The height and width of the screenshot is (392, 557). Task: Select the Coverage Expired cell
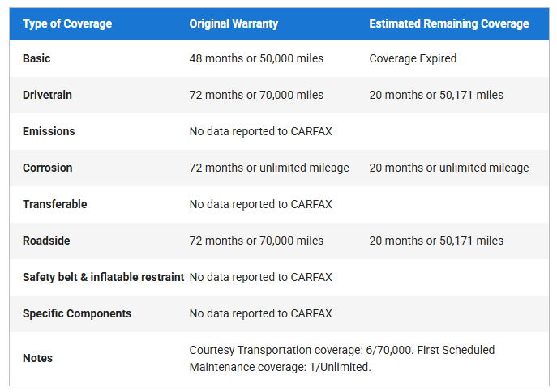[413, 59]
